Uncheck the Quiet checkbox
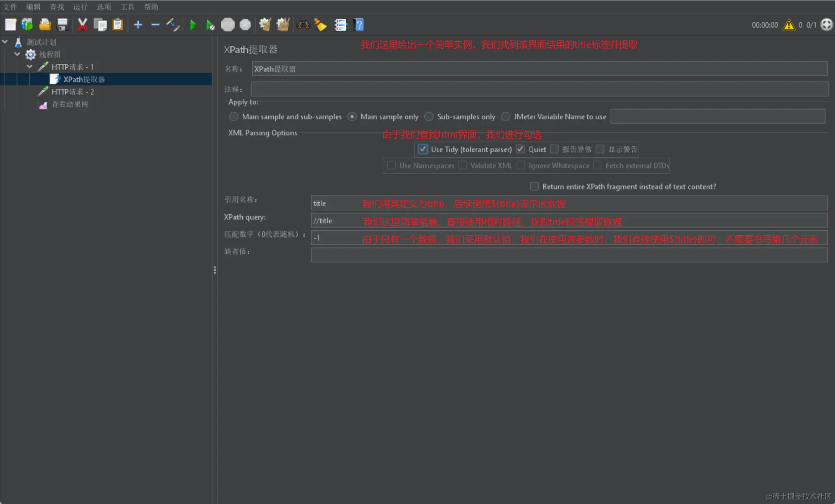This screenshot has height=504, width=835. [x=520, y=149]
